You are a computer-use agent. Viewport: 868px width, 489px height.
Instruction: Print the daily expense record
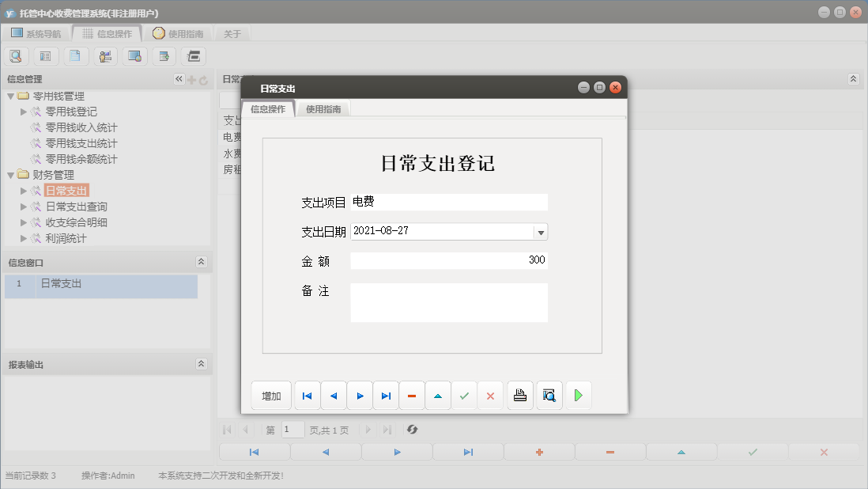point(519,396)
